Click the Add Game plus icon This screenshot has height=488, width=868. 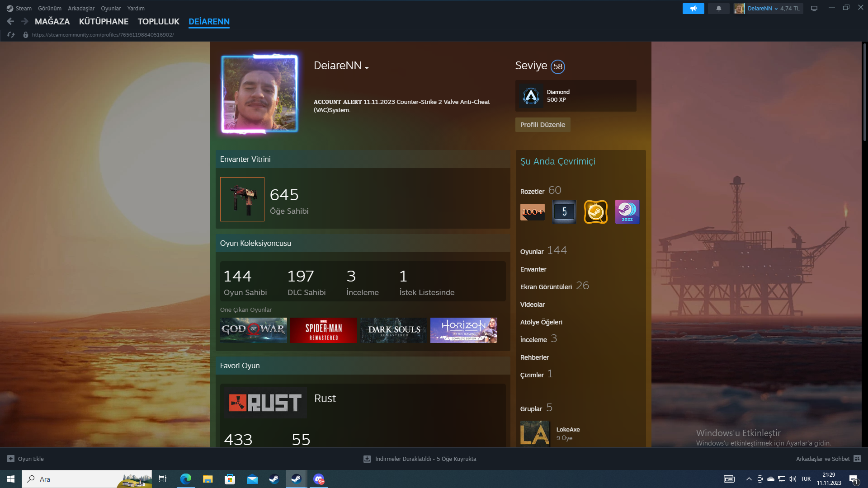(x=11, y=459)
